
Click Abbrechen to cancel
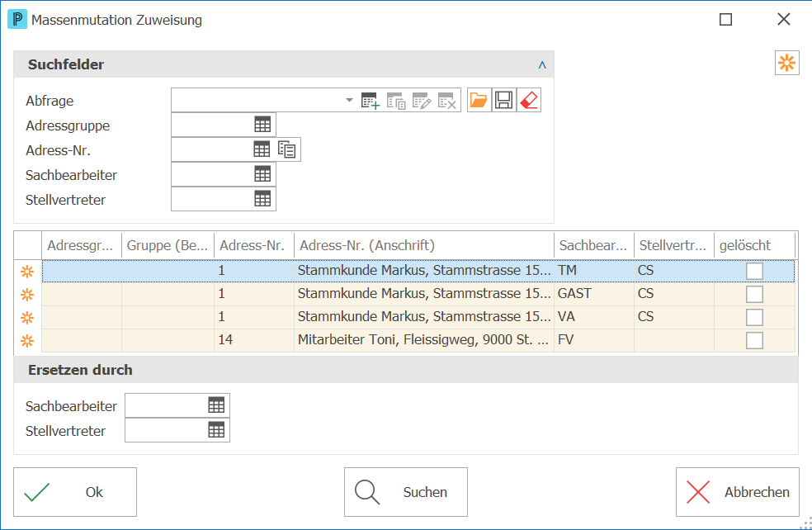(x=738, y=492)
